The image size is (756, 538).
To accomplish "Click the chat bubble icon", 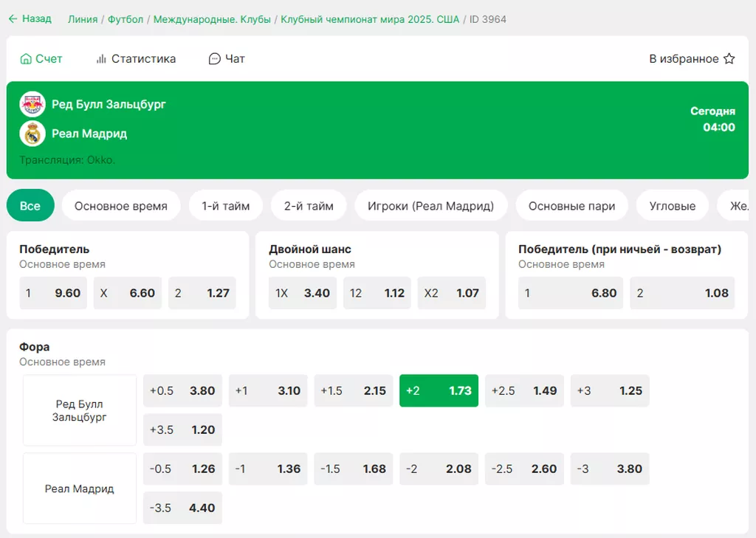I will (215, 59).
